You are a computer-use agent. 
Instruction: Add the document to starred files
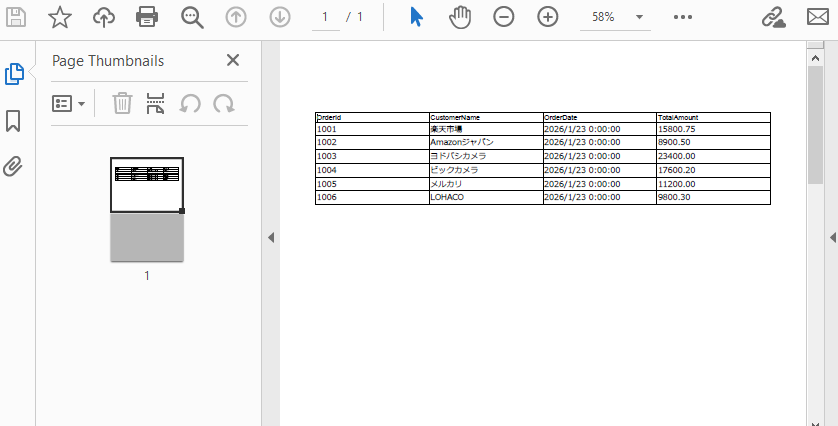pos(60,17)
